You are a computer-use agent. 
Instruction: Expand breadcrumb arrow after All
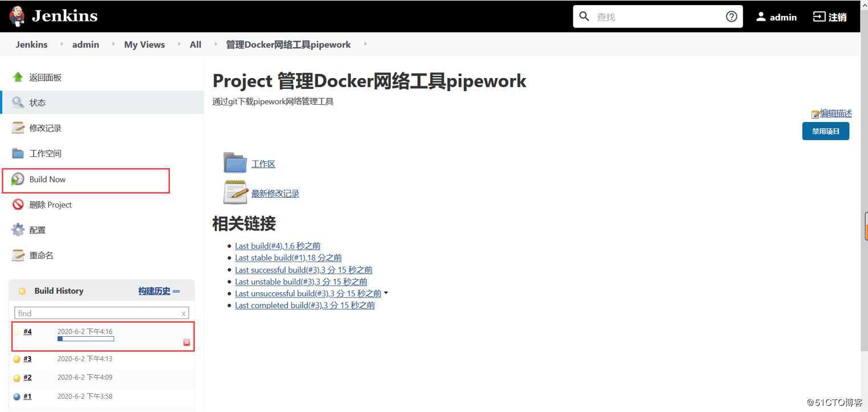click(215, 44)
